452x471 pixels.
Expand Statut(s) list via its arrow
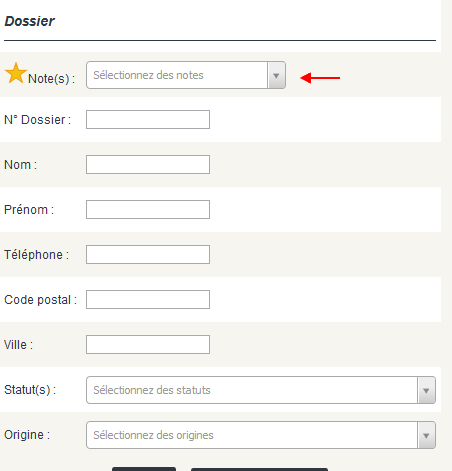(426, 390)
